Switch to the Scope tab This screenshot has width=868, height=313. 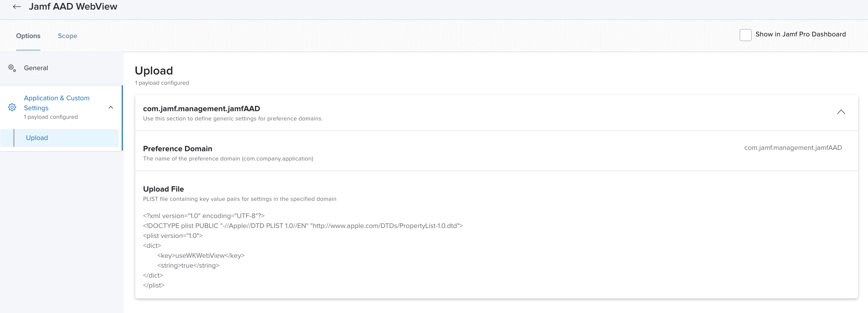pyautogui.click(x=67, y=36)
